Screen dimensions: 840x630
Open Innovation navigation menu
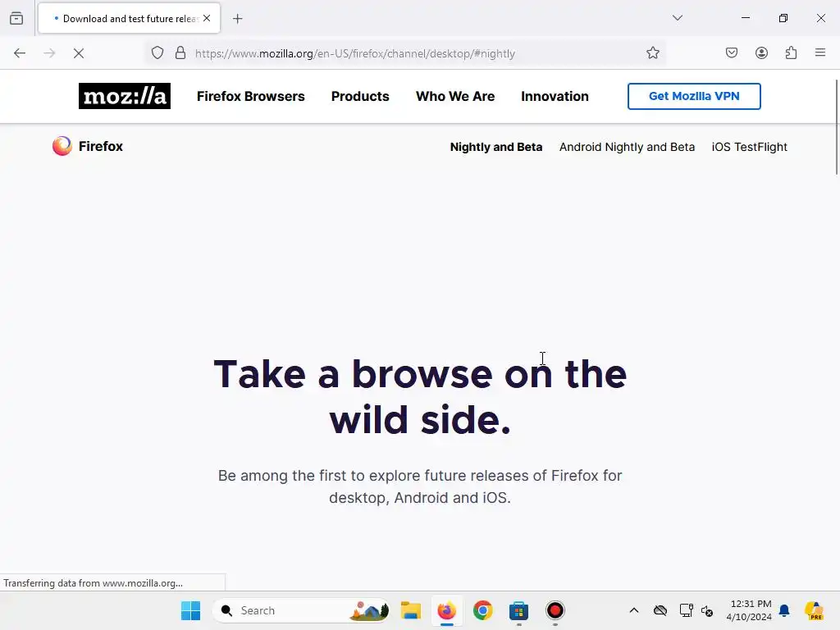555,97
